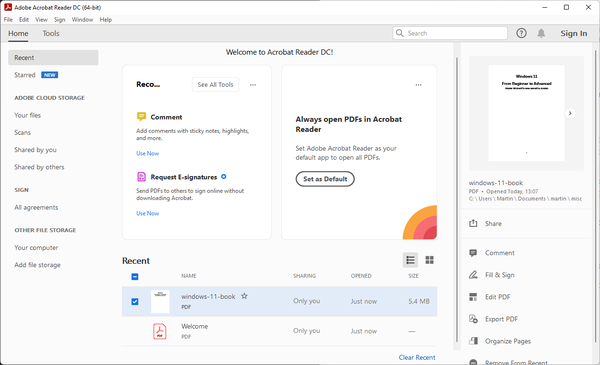Sort recent files by NAME column
The height and width of the screenshot is (365, 600).
[189, 275]
